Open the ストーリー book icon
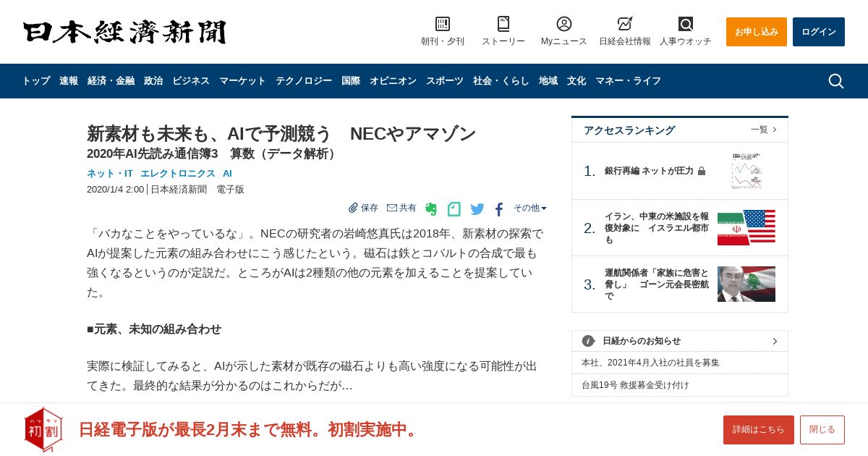 [x=503, y=24]
